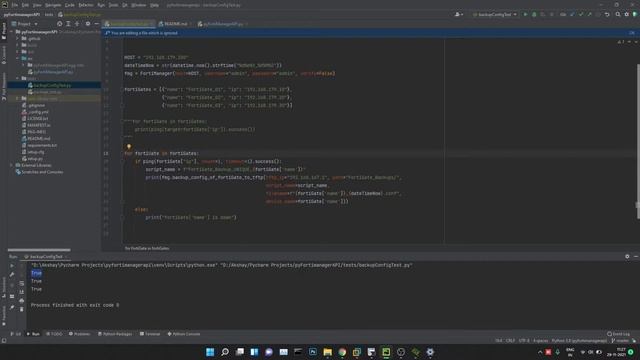The width and height of the screenshot is (640, 360).
Task: Open the Python Packages tool window tab
Action: 115,334
